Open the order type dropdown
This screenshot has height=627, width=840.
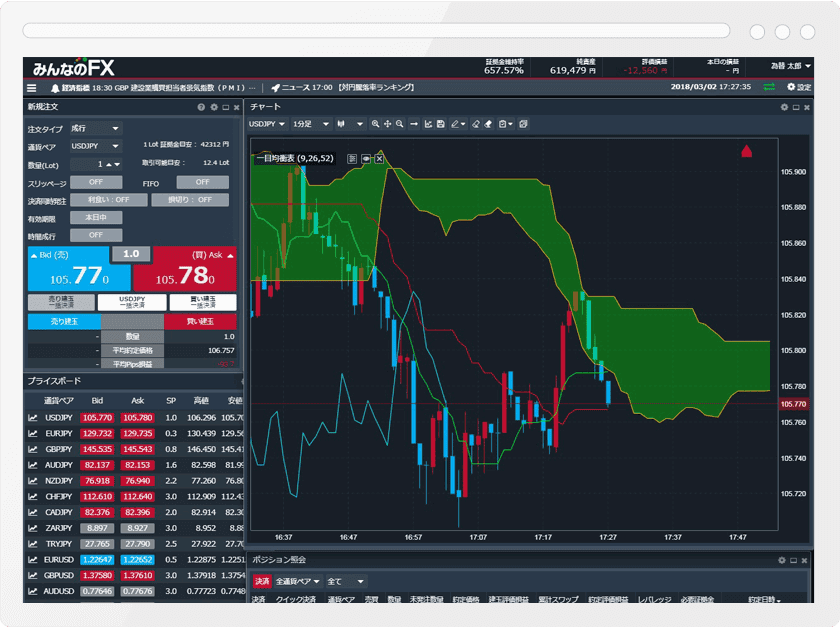[96, 128]
